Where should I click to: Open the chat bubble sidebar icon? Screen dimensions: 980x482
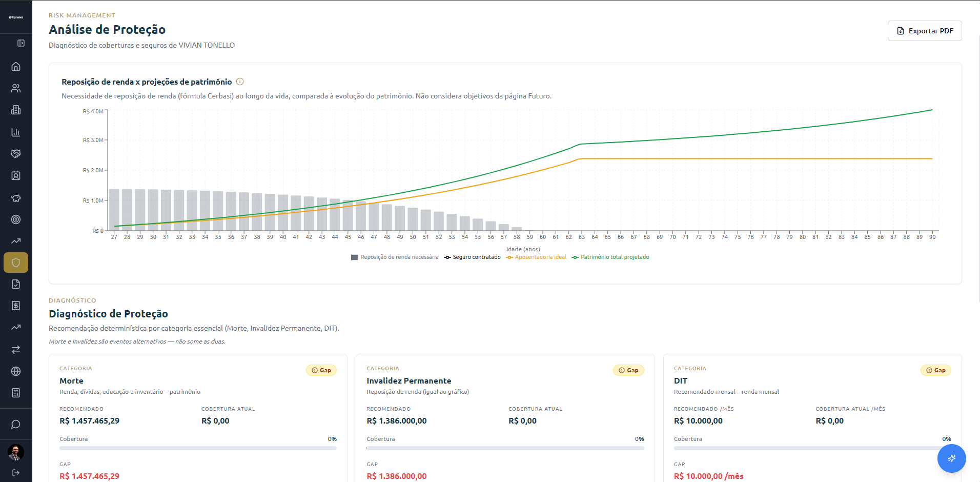16,425
